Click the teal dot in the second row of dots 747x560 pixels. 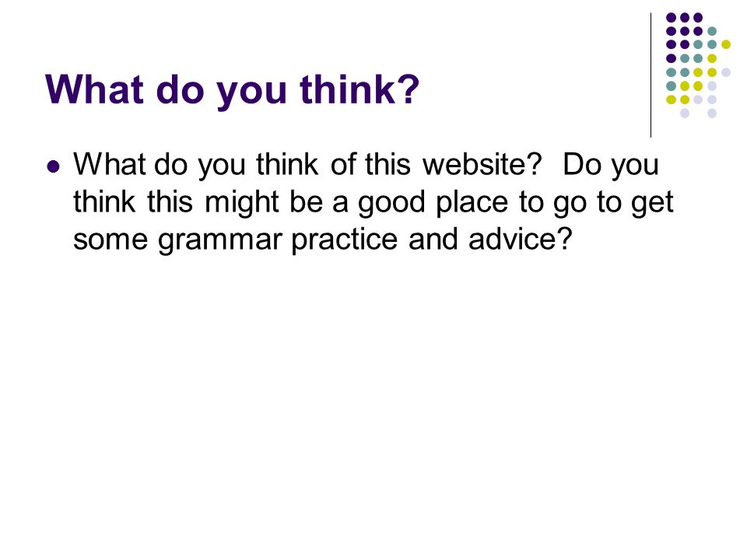(x=712, y=31)
